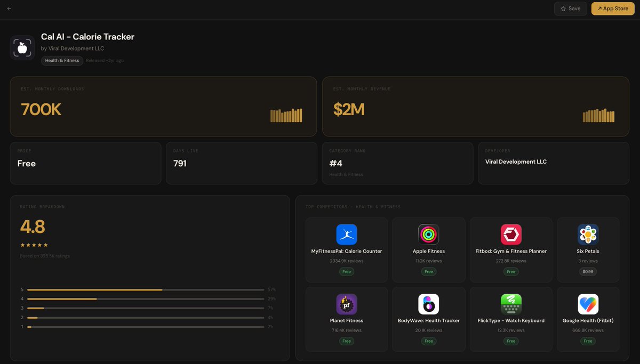Screen dimensions: 640x364
Task: Click the Google Health heart icon
Action: point(588,304)
